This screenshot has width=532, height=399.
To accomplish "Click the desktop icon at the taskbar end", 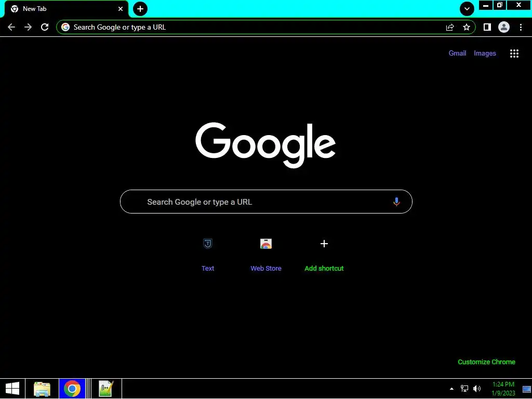I will click(527, 389).
